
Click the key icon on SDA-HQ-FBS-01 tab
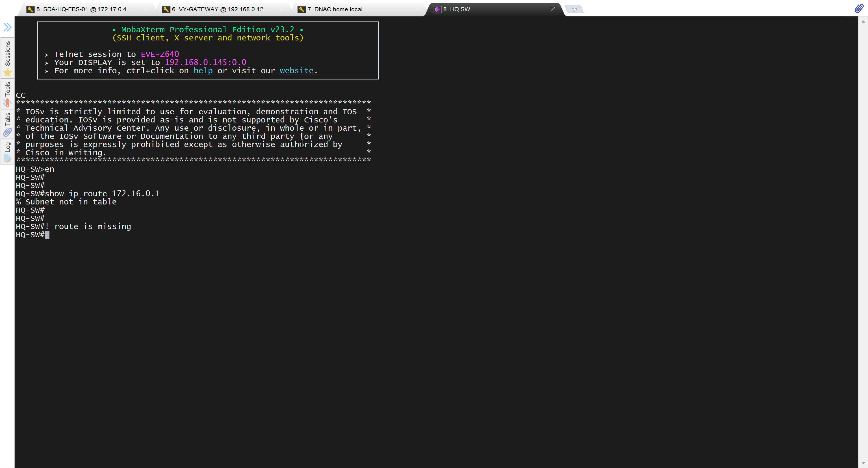click(x=30, y=9)
